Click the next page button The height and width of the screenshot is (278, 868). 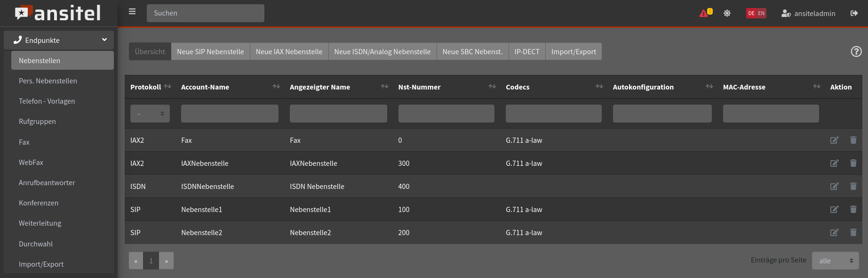(x=166, y=261)
